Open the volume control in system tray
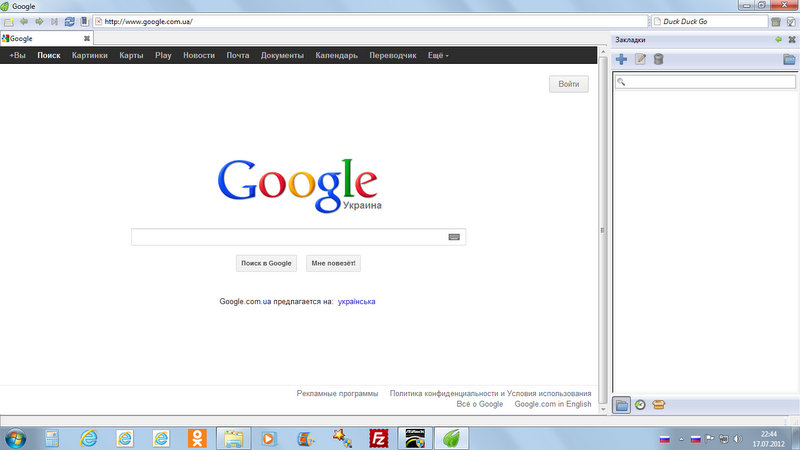This screenshot has width=800, height=450. 738,439
